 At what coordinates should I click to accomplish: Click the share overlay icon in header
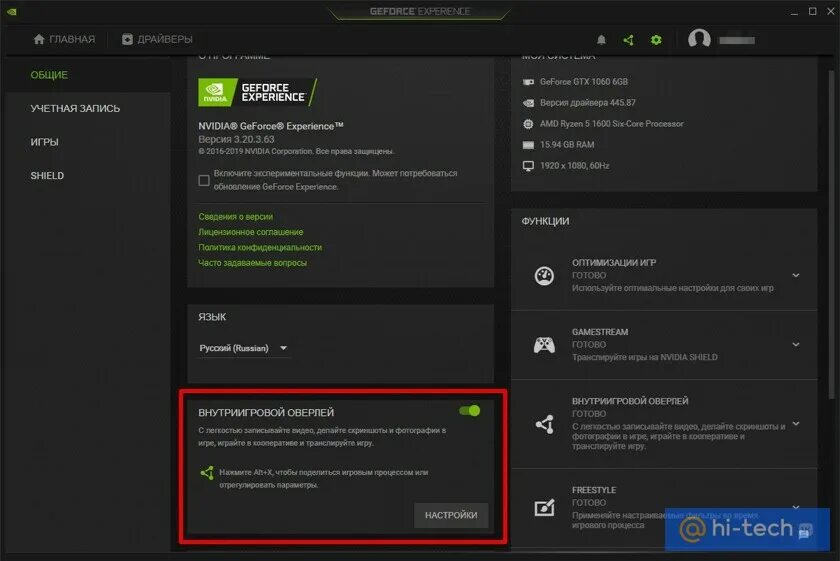(x=628, y=40)
